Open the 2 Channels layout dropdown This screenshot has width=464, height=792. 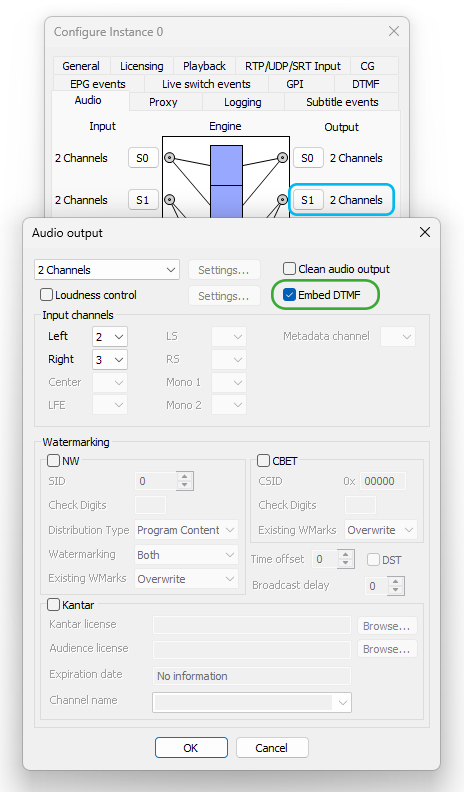click(x=107, y=270)
